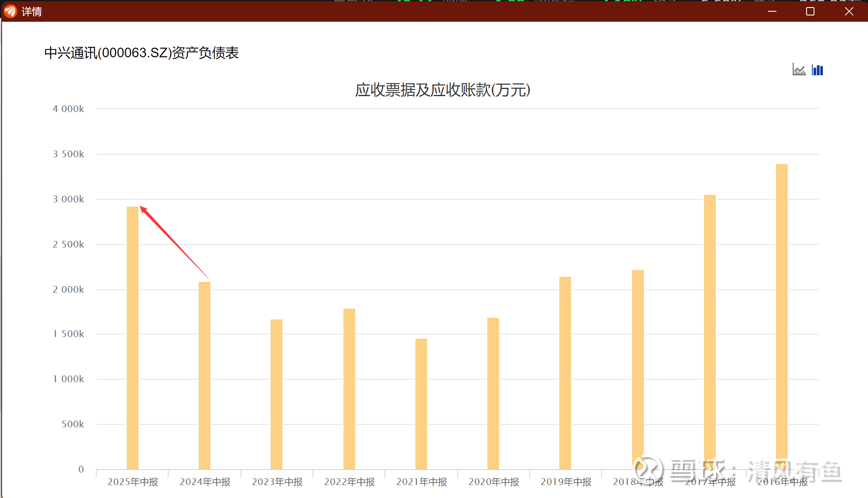Viewport: 868px width, 498px height.
Task: Close the 详情 window
Action: [x=849, y=11]
